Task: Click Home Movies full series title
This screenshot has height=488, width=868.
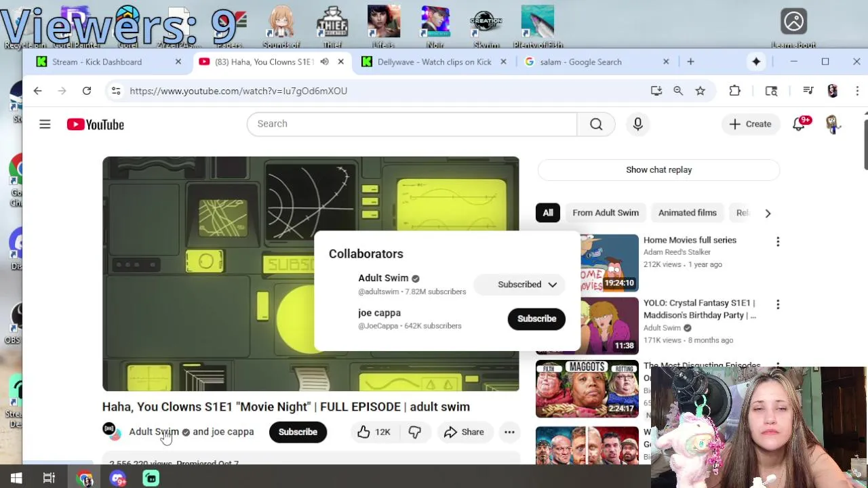Action: [690, 240]
